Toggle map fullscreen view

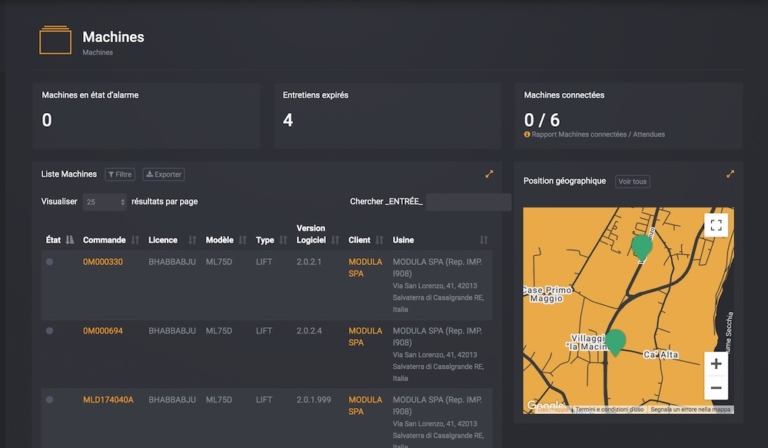pyautogui.click(x=716, y=225)
